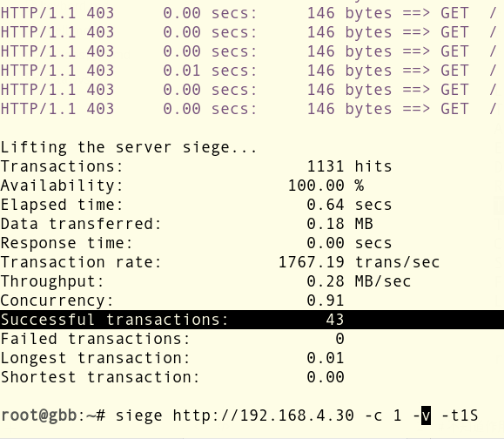Click the Lifting the server siege... line
The height and width of the screenshot is (439, 504).
pos(129,147)
